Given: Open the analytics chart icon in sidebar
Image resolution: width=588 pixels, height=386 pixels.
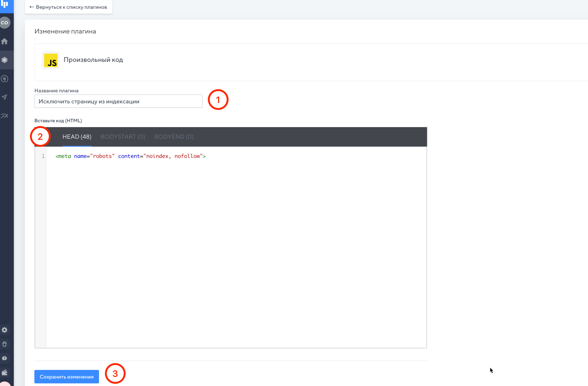Looking at the screenshot, I should pos(5,116).
